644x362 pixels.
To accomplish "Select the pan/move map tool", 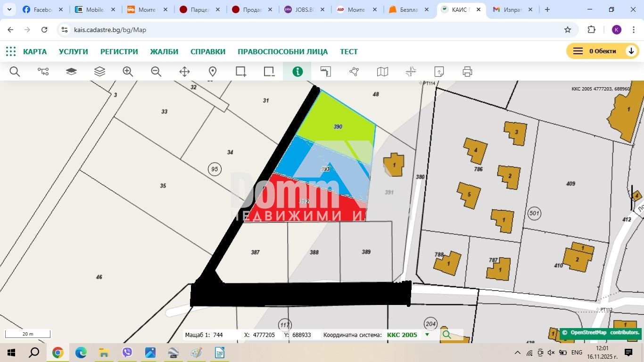I will pos(184,72).
